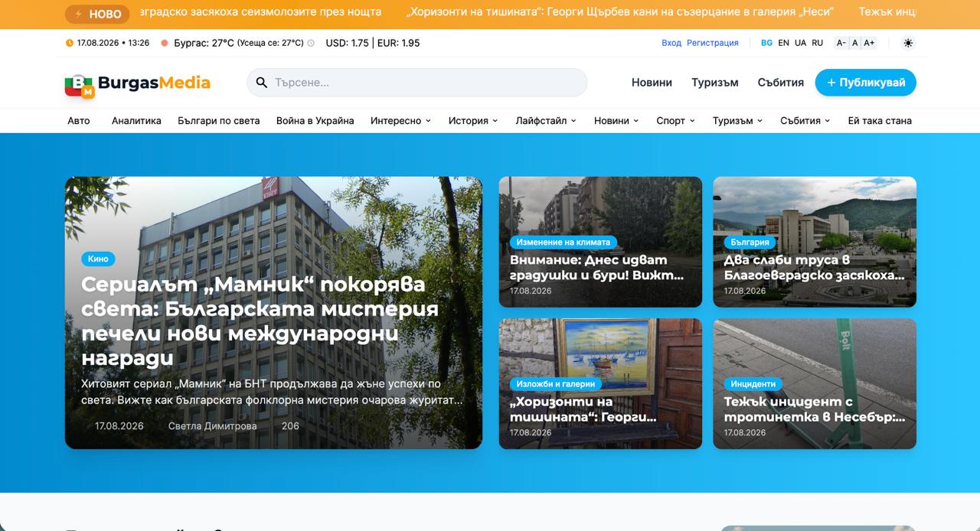Open the Ей така стана section
The image size is (980, 531).
pyautogui.click(x=880, y=121)
